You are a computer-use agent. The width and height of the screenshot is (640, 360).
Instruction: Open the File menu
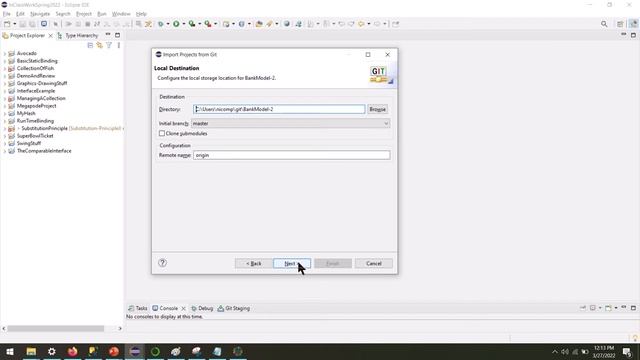tap(7, 14)
